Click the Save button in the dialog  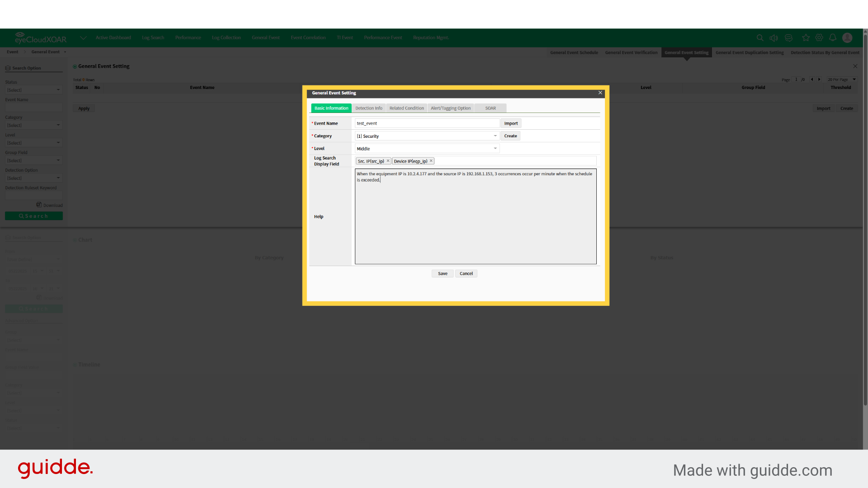tap(442, 273)
